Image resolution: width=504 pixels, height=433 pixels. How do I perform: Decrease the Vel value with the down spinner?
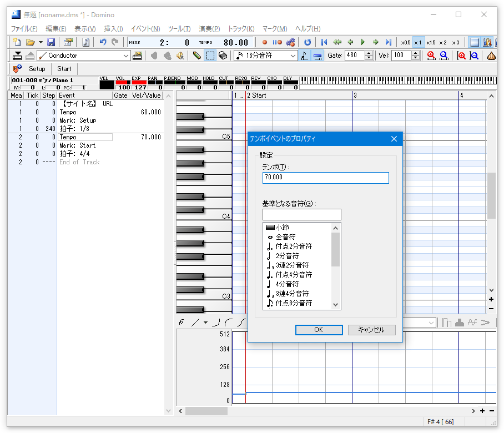[416, 58]
